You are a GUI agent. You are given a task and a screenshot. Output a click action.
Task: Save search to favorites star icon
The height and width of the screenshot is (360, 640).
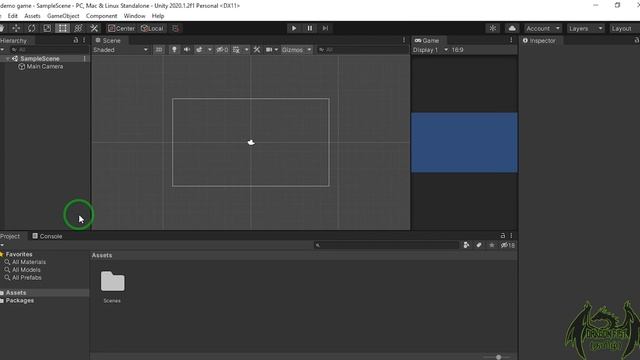point(492,245)
